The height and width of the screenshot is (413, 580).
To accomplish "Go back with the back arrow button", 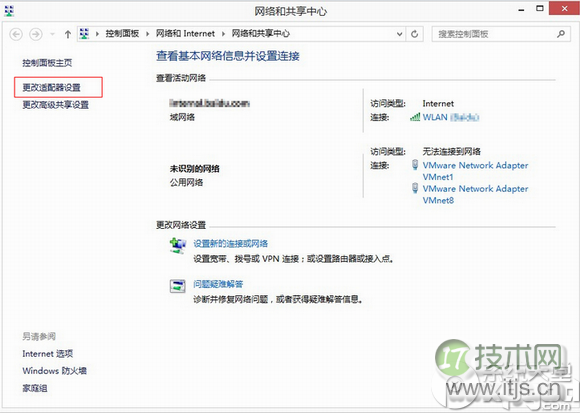I will coord(16,34).
